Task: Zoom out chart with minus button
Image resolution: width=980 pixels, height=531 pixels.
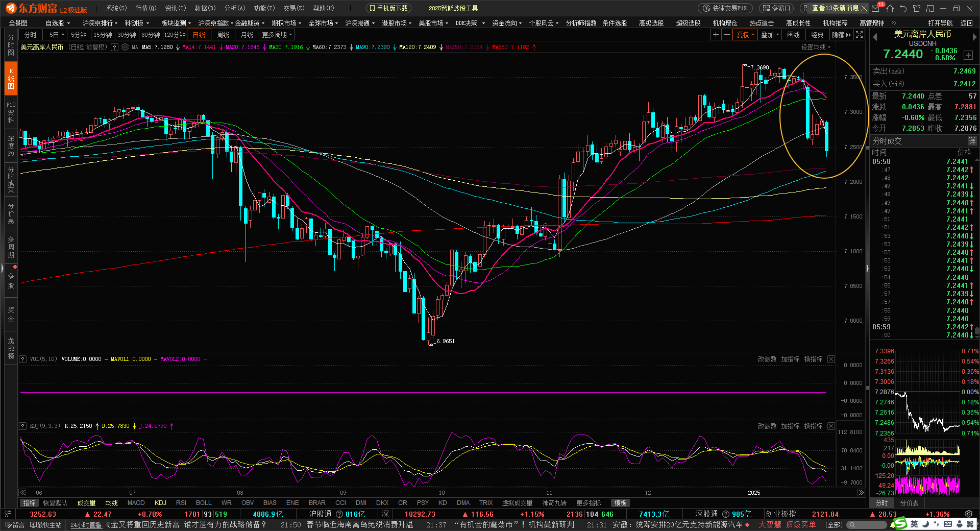Action: (x=727, y=35)
